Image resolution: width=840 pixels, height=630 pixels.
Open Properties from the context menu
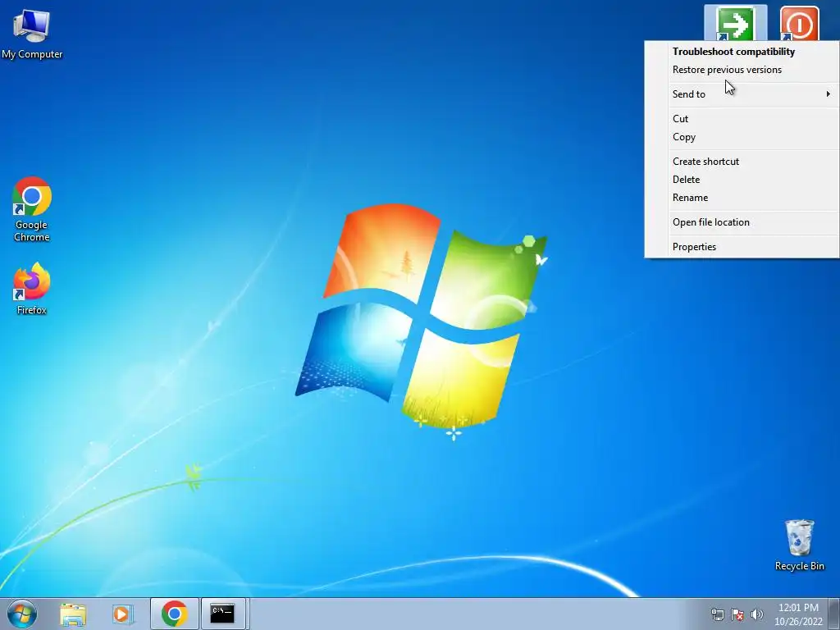pyautogui.click(x=742, y=247)
